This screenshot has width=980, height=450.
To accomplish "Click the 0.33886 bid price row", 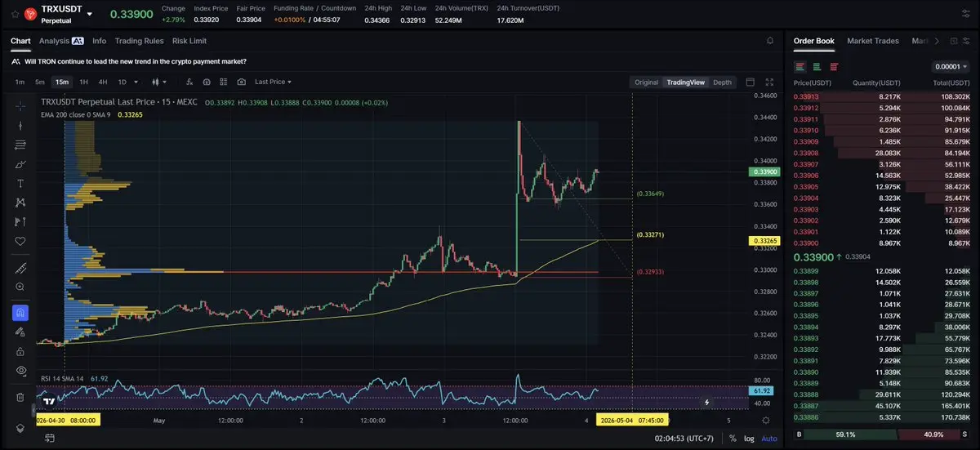I will [x=881, y=417].
